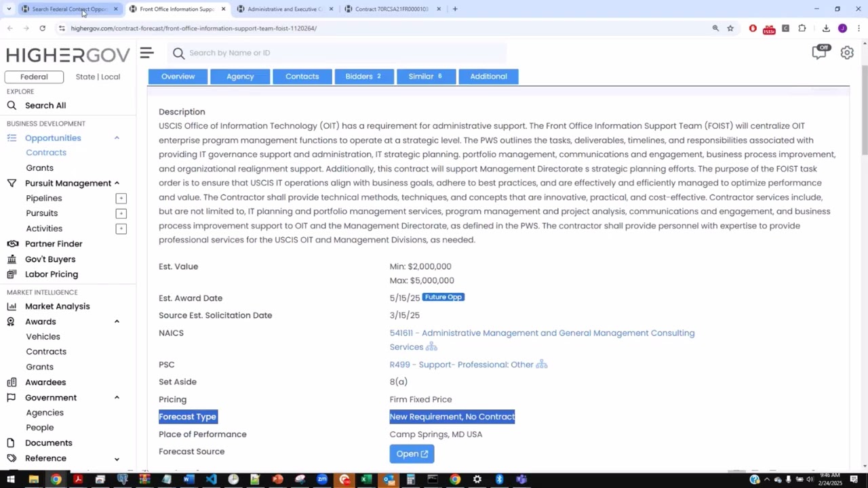Switch to the Contract 70RCSA21FR browser tab

[392, 9]
